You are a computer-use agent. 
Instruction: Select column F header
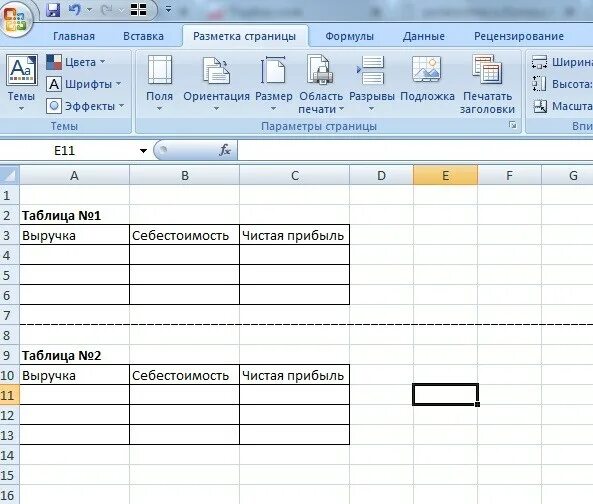click(509, 175)
